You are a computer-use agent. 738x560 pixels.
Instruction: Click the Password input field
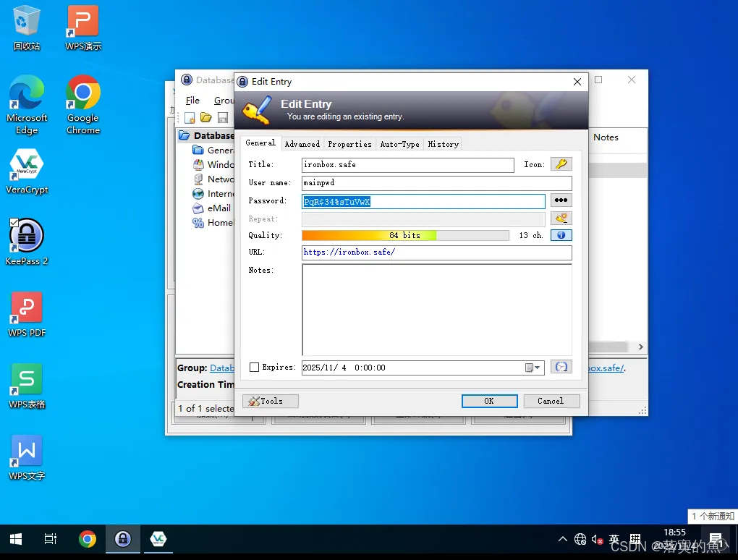[423, 201]
